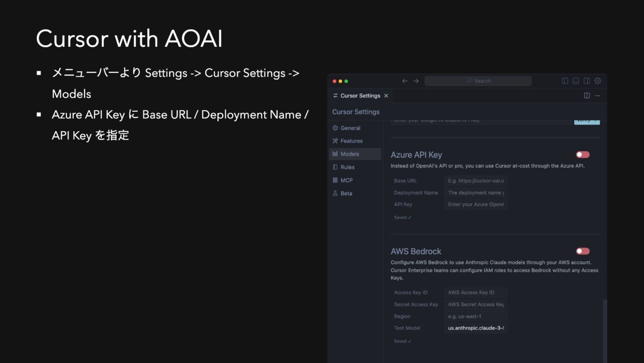Click the Search bar at the top

478,81
